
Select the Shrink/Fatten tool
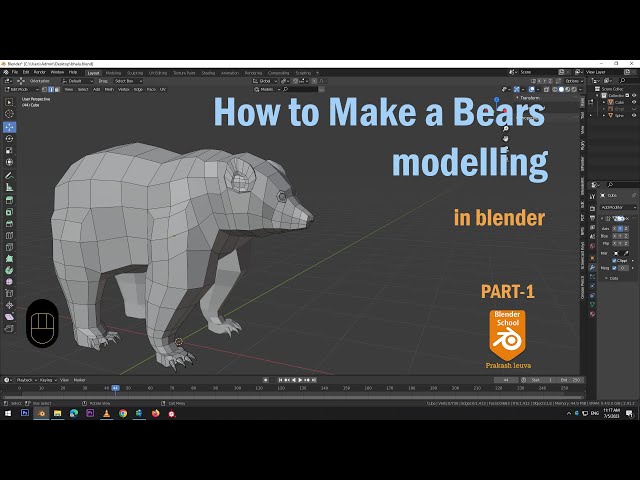pyautogui.click(x=9, y=305)
